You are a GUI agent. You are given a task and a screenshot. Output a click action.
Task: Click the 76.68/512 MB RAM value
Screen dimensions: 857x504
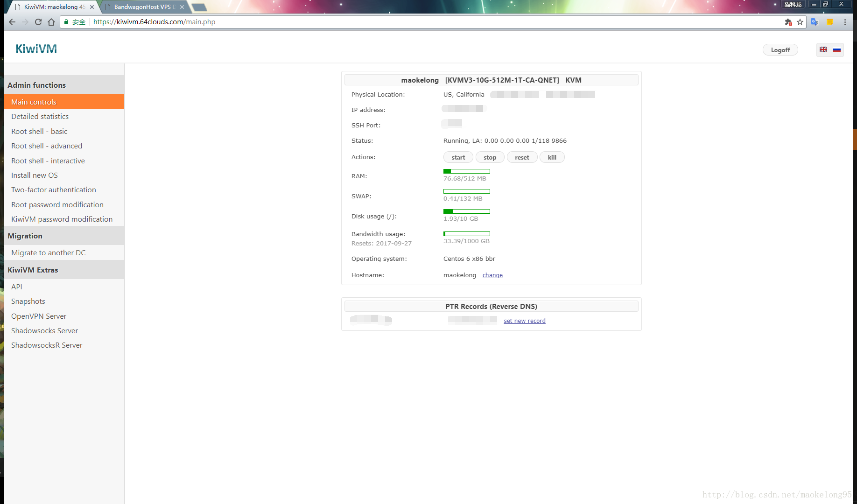point(465,179)
